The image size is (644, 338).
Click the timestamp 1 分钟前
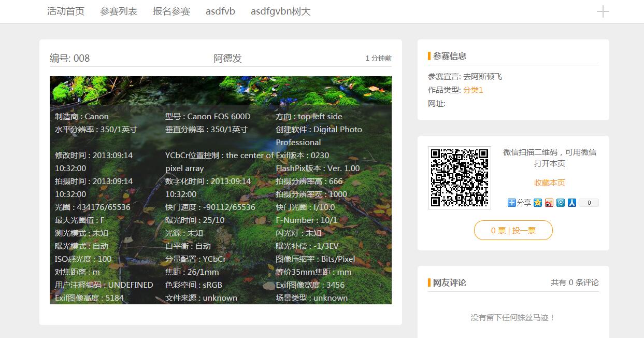(379, 58)
